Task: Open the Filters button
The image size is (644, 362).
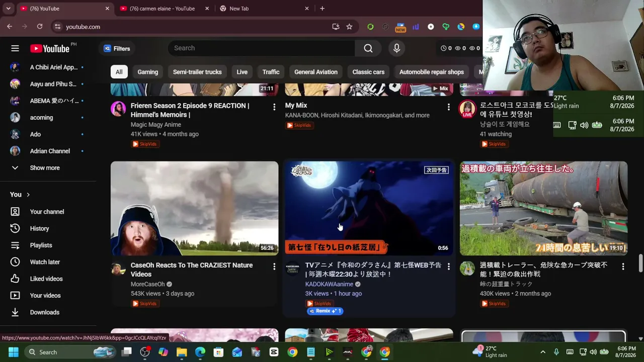Action: [117, 48]
